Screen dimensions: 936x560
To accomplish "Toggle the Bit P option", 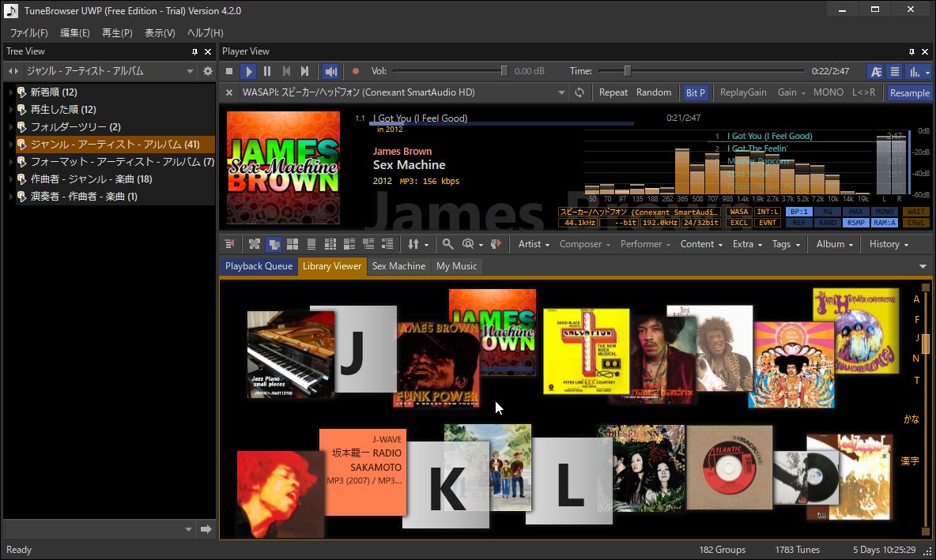I will [695, 92].
